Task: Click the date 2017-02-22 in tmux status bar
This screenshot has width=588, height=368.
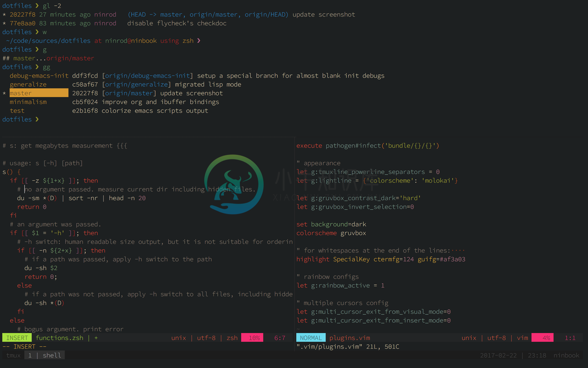Action: click(x=498, y=356)
